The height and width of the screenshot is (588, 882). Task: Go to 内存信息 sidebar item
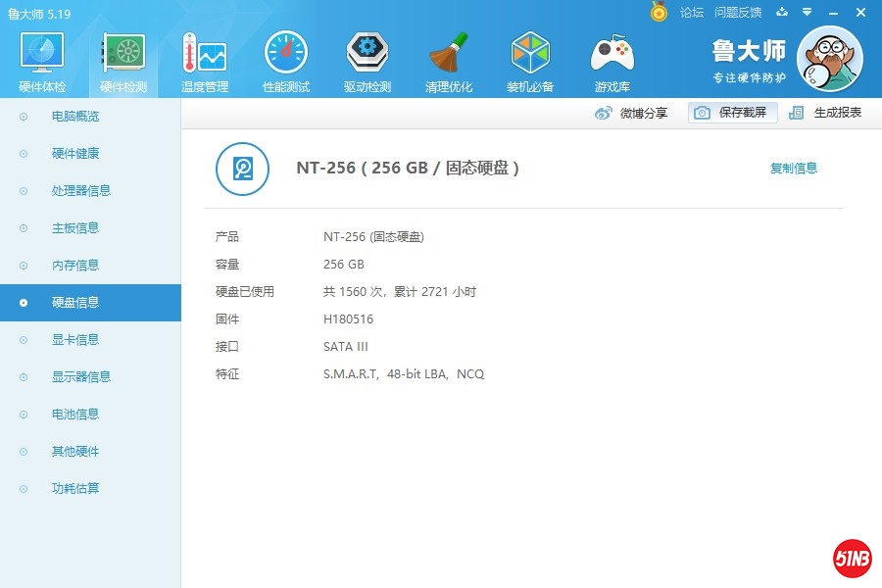tap(75, 266)
